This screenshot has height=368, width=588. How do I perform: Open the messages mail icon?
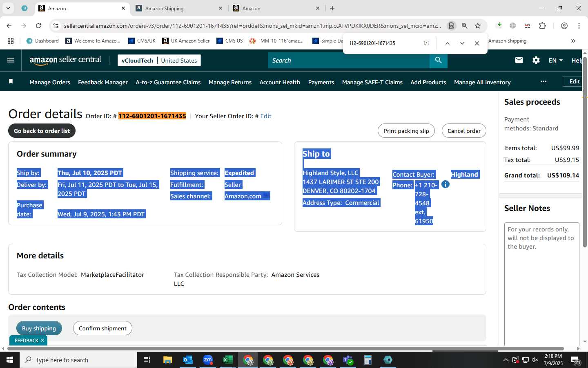click(519, 60)
